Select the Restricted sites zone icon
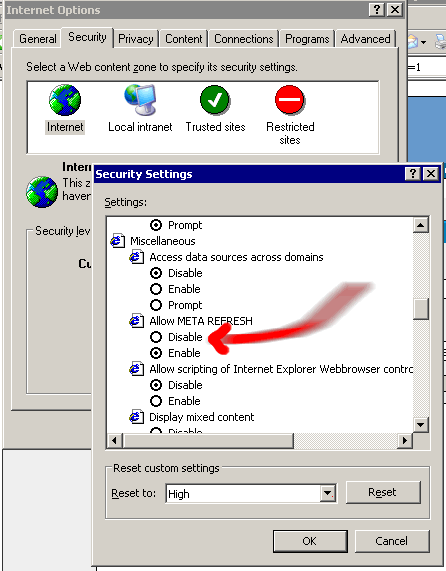Screen dimensions: 446x571 click(290, 100)
